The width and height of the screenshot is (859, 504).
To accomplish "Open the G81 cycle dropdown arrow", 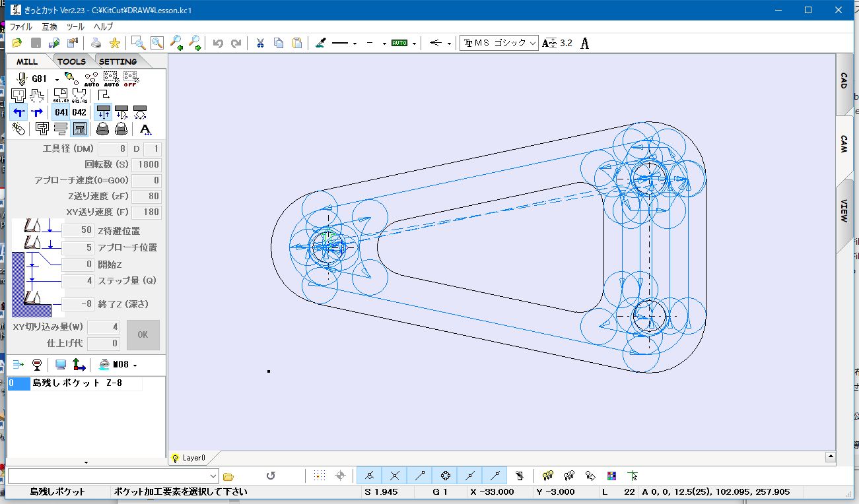I will [57, 79].
